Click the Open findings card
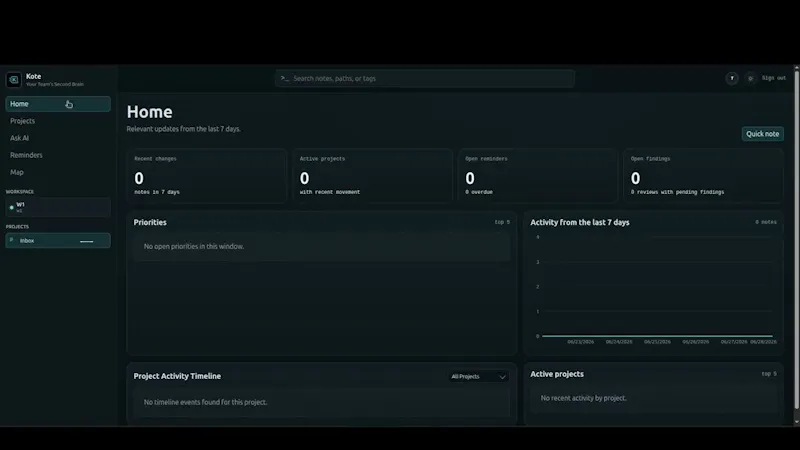 click(x=703, y=176)
